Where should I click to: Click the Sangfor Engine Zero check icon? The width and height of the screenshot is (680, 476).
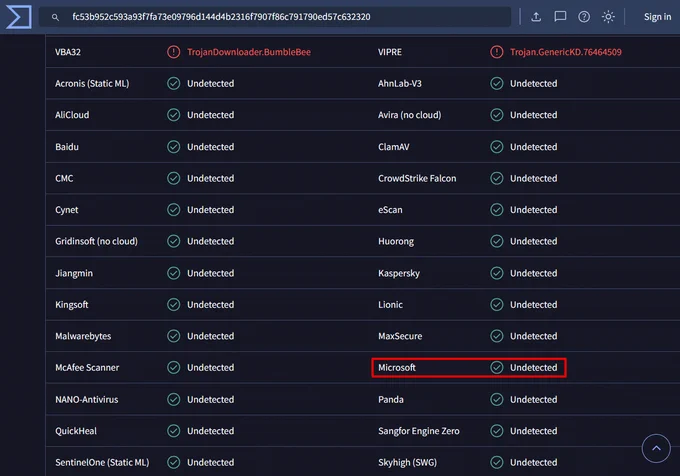497,431
